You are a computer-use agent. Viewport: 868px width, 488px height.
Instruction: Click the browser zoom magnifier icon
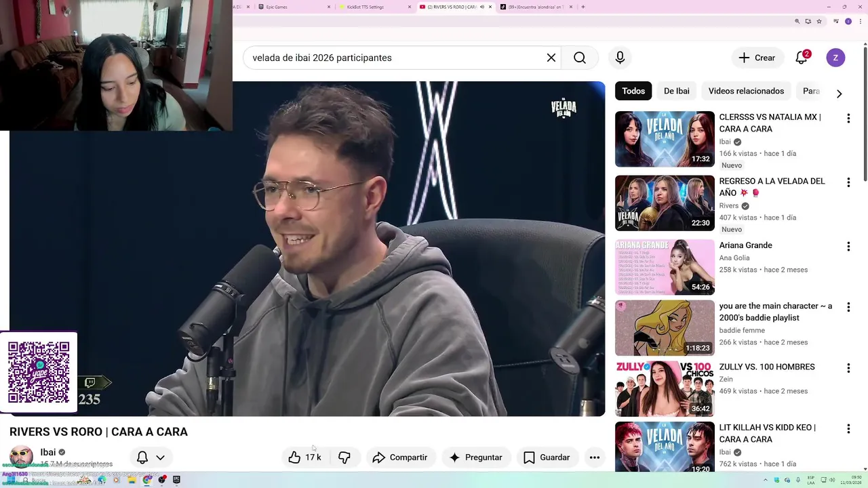pyautogui.click(x=797, y=22)
